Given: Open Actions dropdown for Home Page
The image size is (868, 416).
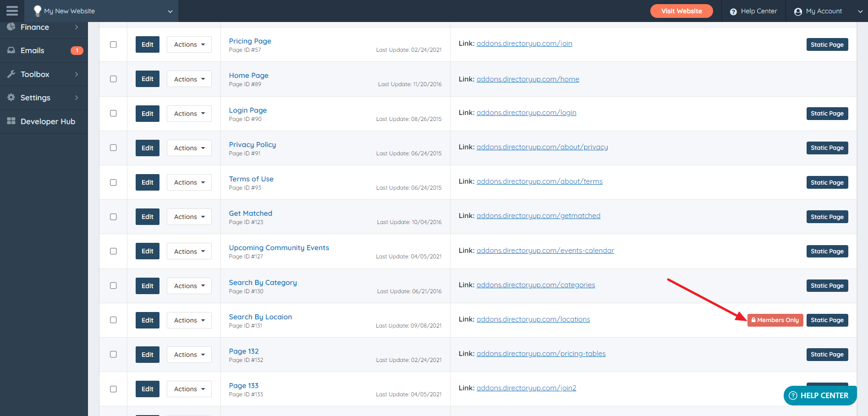Looking at the screenshot, I should 189,79.
